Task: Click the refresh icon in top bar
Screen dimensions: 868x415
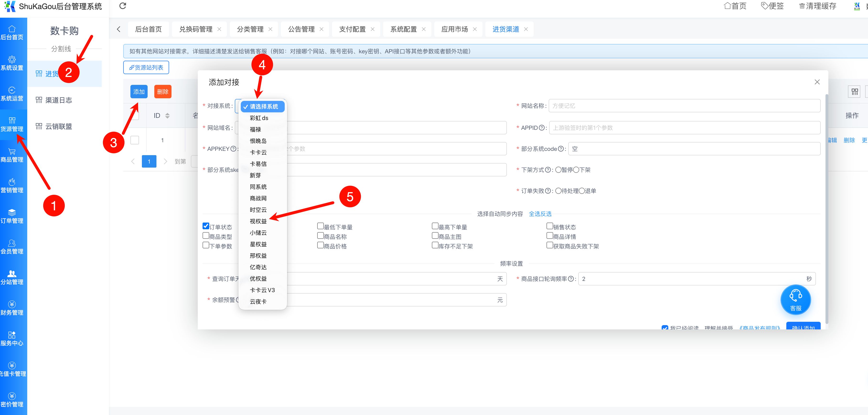Action: [123, 6]
